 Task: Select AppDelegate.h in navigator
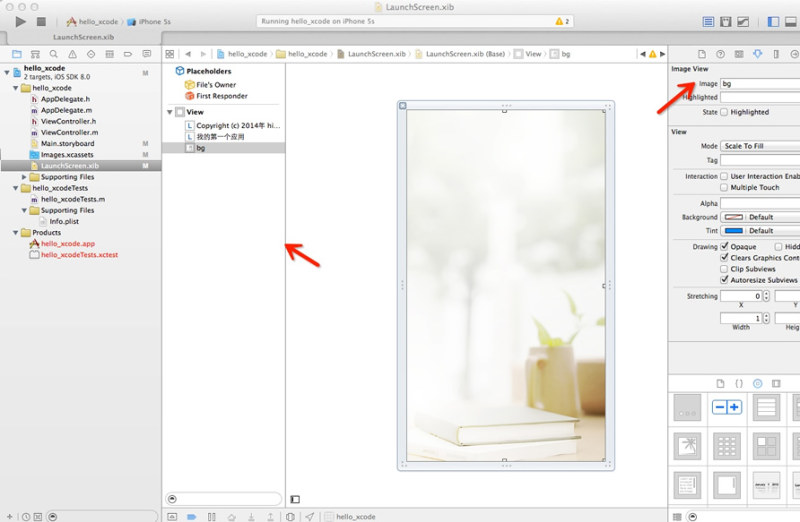pyautogui.click(x=65, y=99)
